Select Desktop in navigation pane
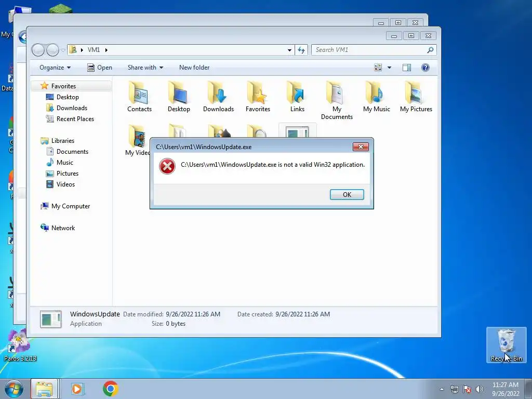 [x=68, y=97]
